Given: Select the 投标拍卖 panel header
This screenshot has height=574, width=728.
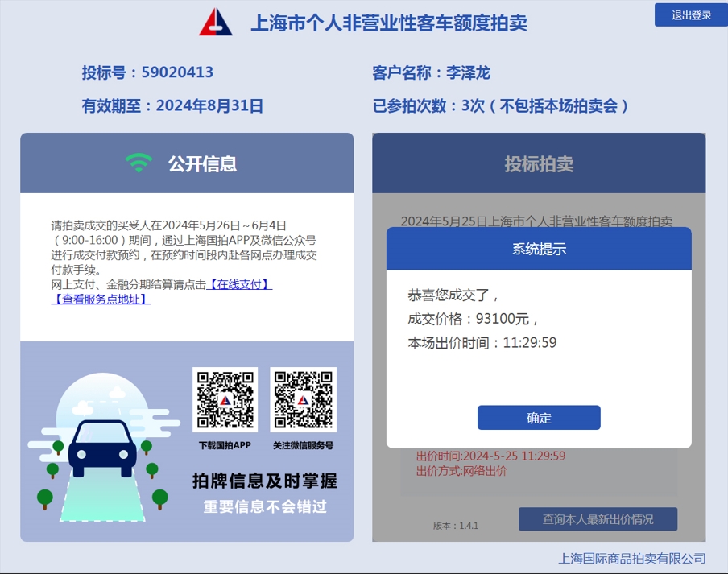Looking at the screenshot, I should tap(539, 163).
